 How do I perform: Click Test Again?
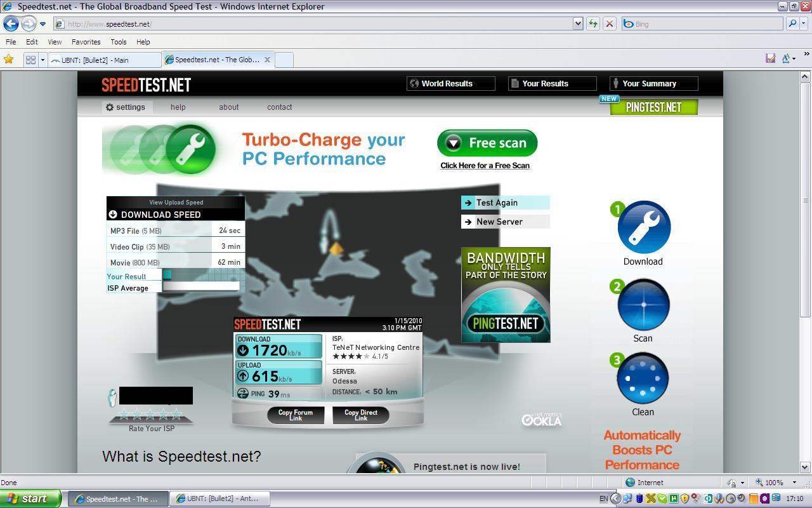[x=506, y=203]
